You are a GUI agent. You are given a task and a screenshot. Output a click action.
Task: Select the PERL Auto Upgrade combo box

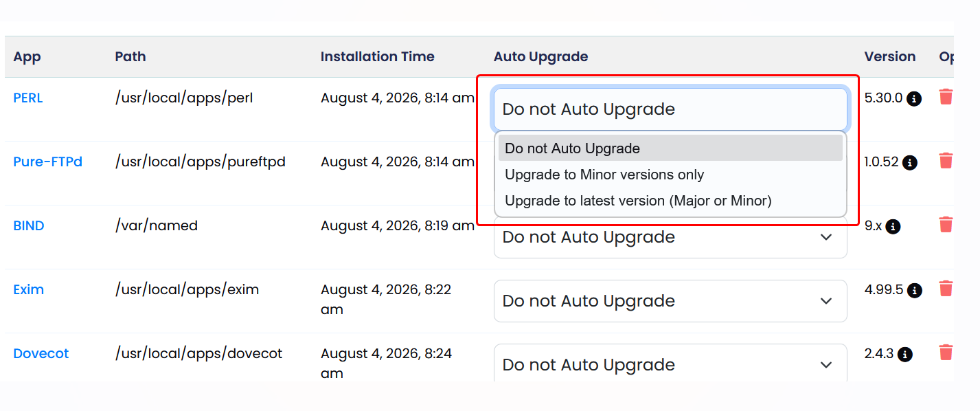tap(670, 109)
